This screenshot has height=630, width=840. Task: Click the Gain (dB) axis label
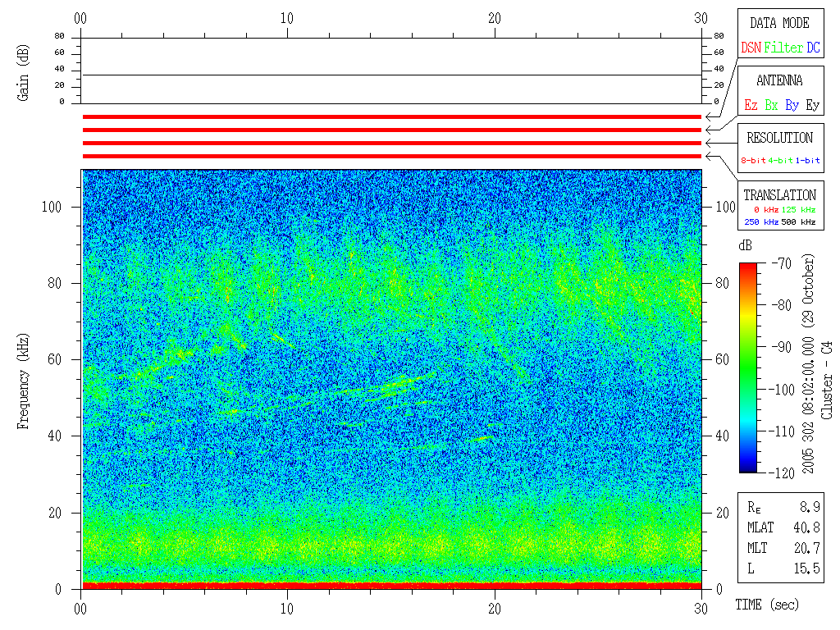click(22, 73)
